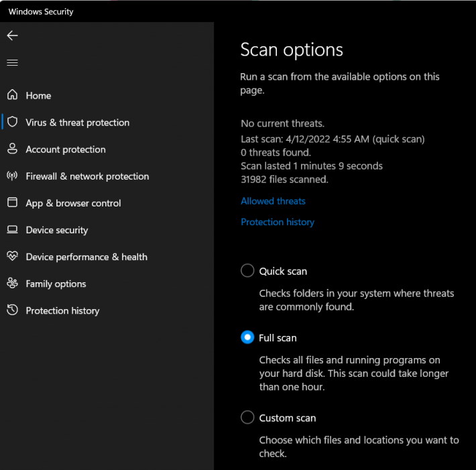Image resolution: width=476 pixels, height=470 pixels.
Task: Open the hamburger navigation menu
Action: 13,62
